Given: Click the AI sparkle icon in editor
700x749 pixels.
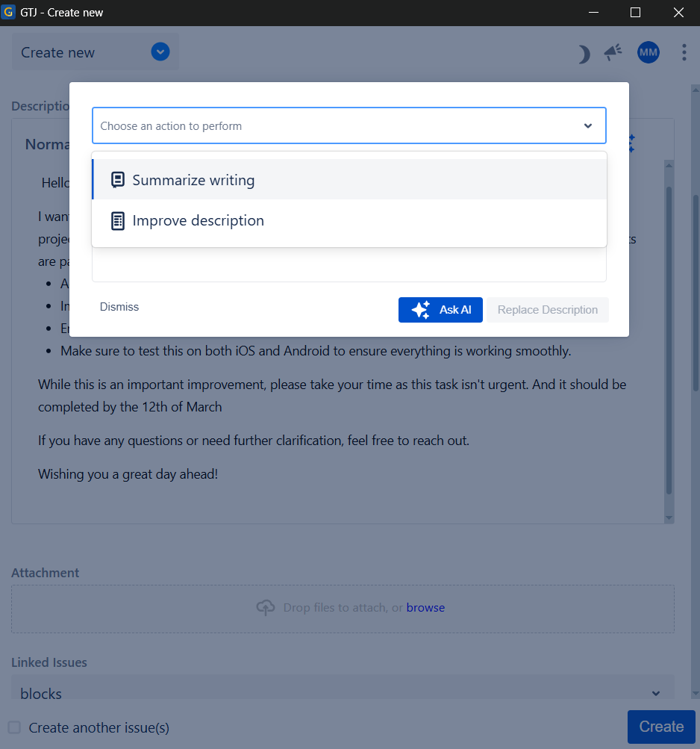Looking at the screenshot, I should point(631,143).
